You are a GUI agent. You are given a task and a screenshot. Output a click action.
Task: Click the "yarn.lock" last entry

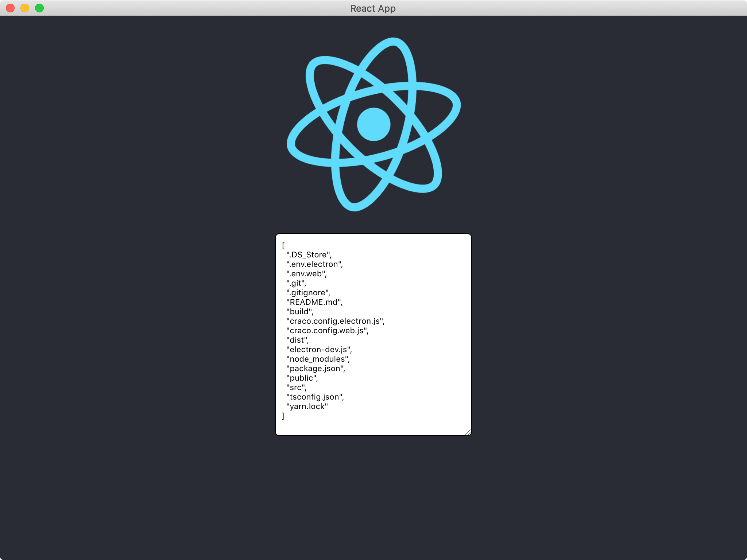coord(307,407)
